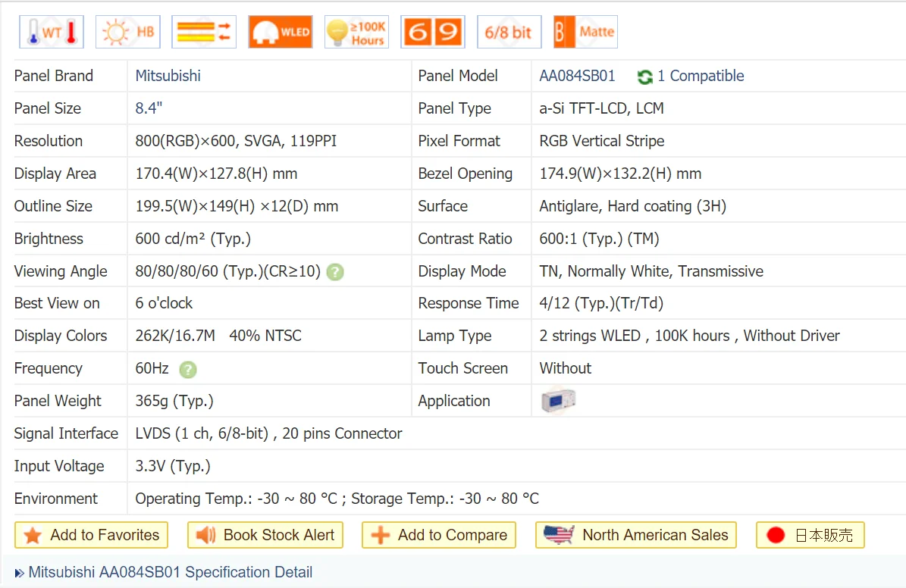Click the reverse scan arrows icon
Screen dimensions: 906x588
pos(204,32)
